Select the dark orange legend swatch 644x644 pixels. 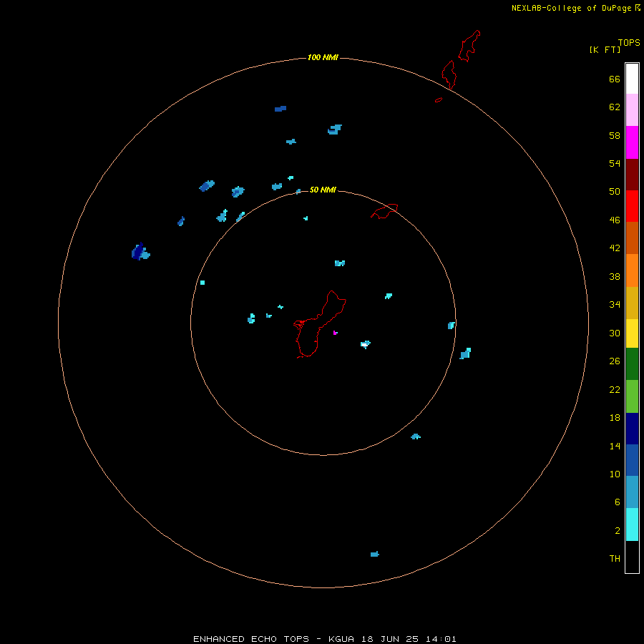click(632, 238)
